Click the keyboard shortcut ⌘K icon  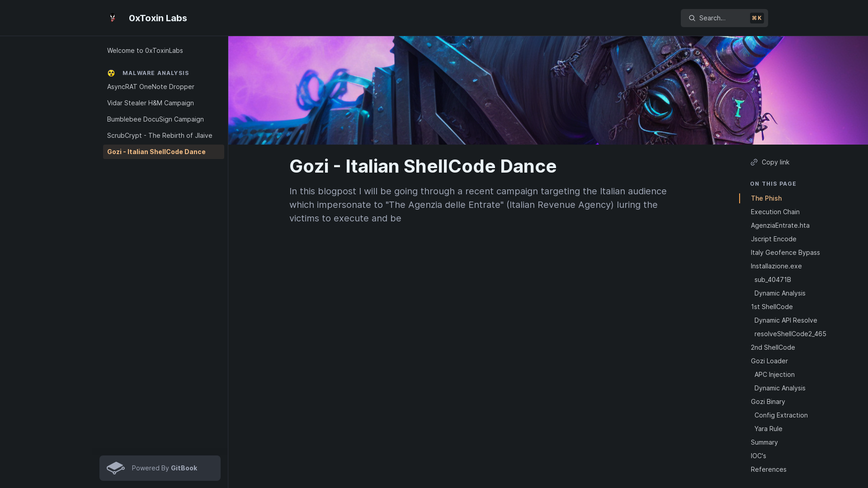[x=757, y=18]
